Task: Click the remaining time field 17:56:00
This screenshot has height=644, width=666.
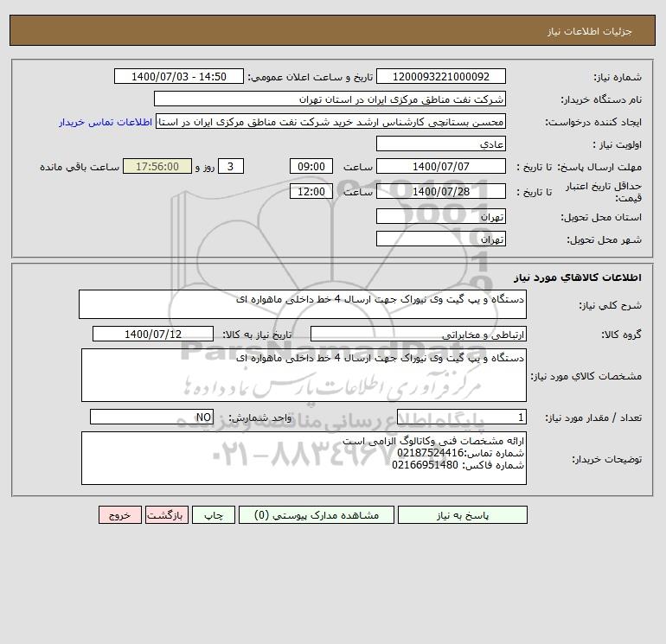Action: (x=157, y=167)
